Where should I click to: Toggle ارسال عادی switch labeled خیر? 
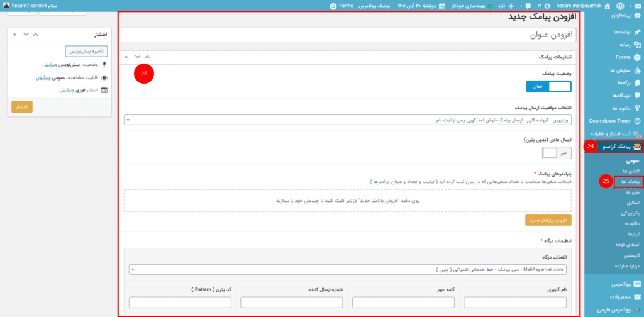(557, 153)
